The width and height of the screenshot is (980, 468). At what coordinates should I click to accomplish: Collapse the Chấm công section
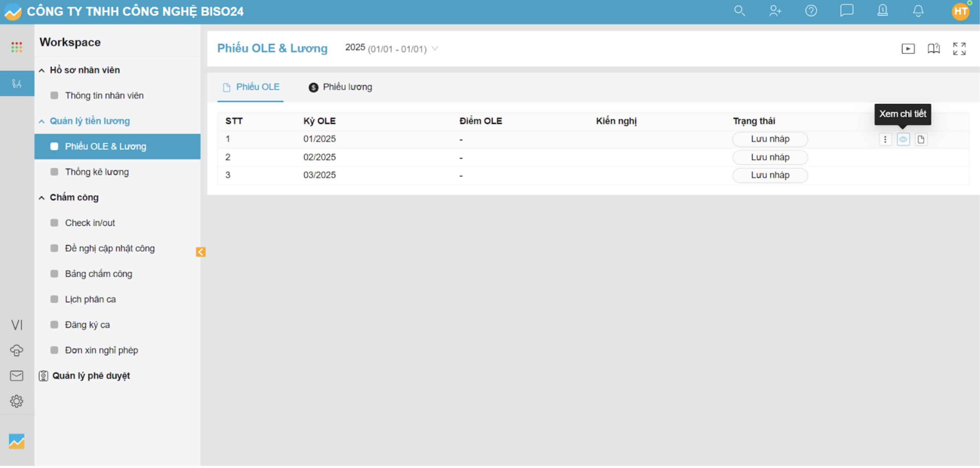pos(42,199)
